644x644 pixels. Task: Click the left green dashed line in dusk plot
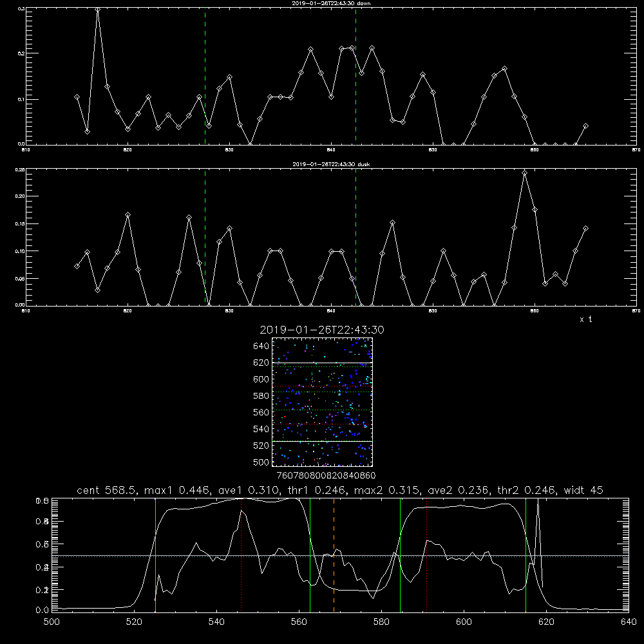click(205, 237)
